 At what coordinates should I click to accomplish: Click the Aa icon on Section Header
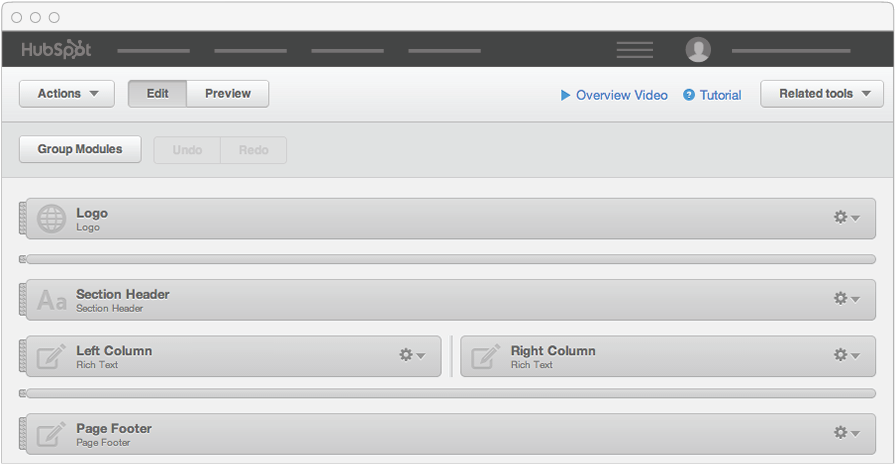52,300
